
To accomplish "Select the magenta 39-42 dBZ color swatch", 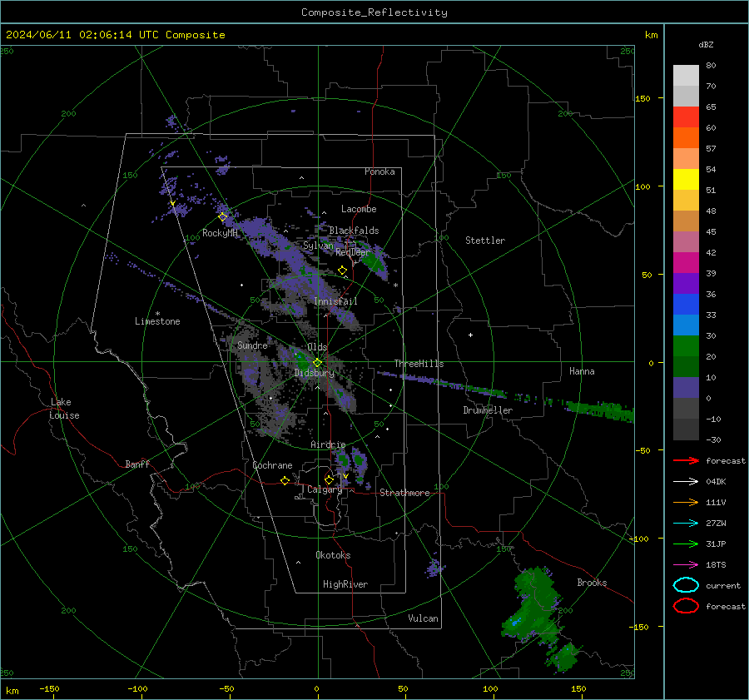I will coord(686,263).
